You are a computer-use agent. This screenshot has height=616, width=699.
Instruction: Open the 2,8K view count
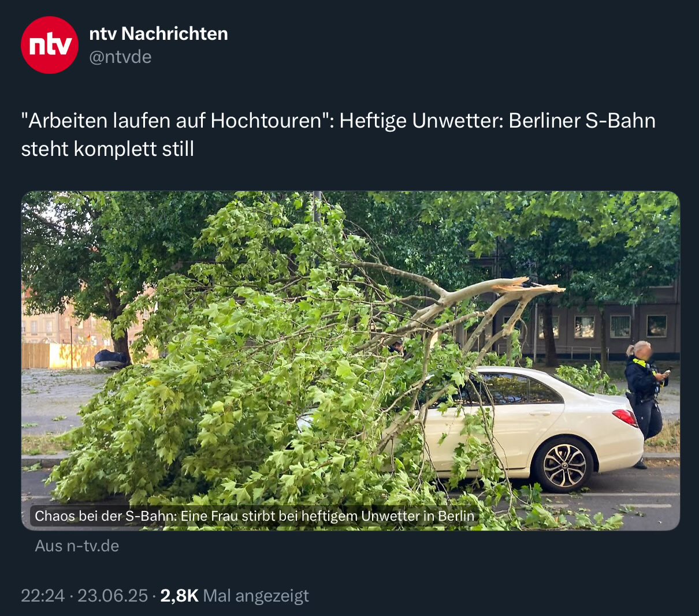pos(180,595)
